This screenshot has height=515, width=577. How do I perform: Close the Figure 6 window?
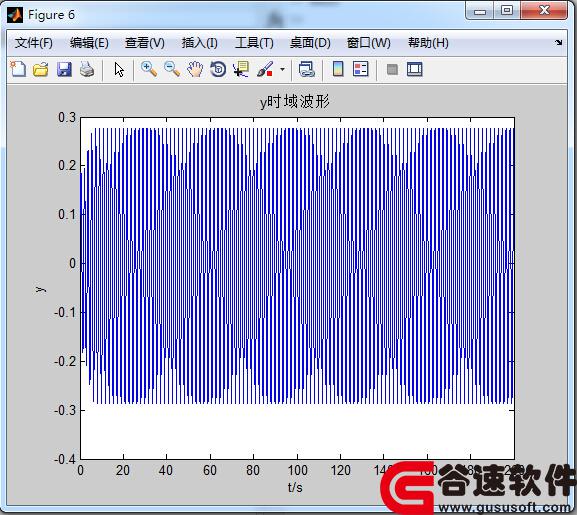pyautogui.click(x=544, y=10)
